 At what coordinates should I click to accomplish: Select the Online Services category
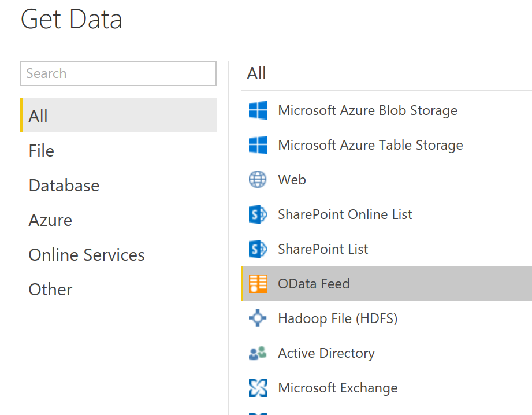[87, 255]
